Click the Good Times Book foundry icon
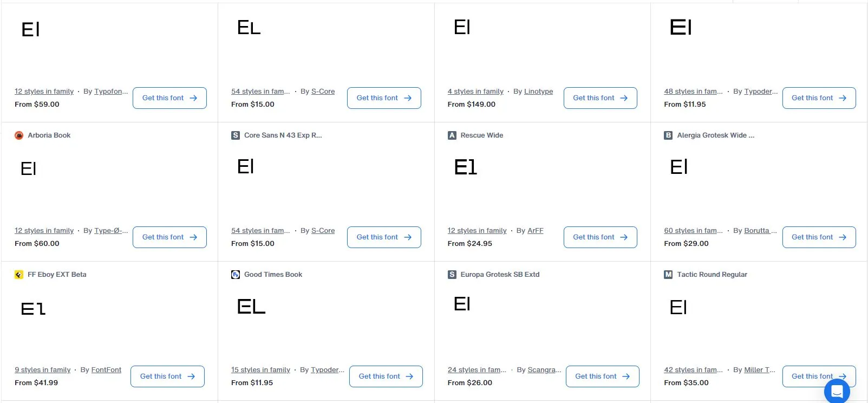The height and width of the screenshot is (403, 868). pyautogui.click(x=236, y=275)
